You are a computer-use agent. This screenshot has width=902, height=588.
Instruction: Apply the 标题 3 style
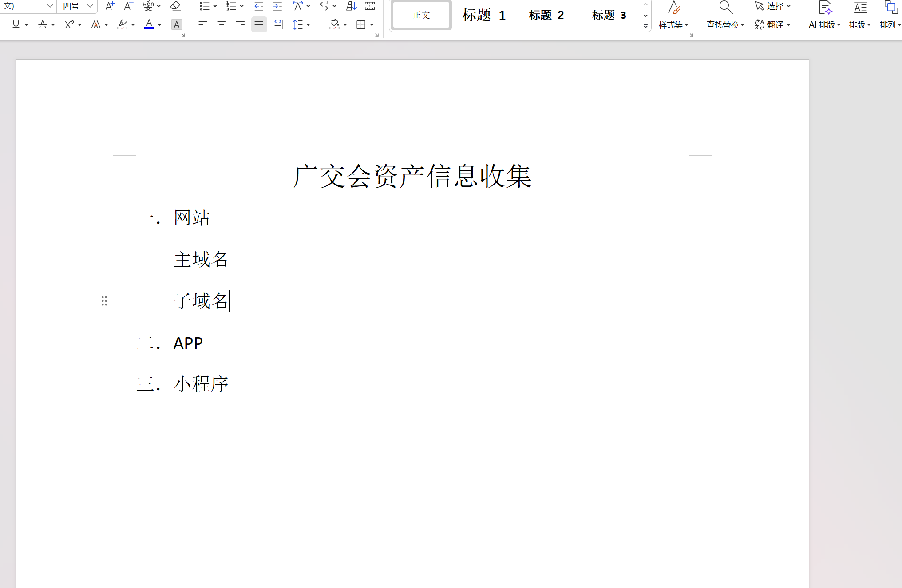tap(609, 15)
